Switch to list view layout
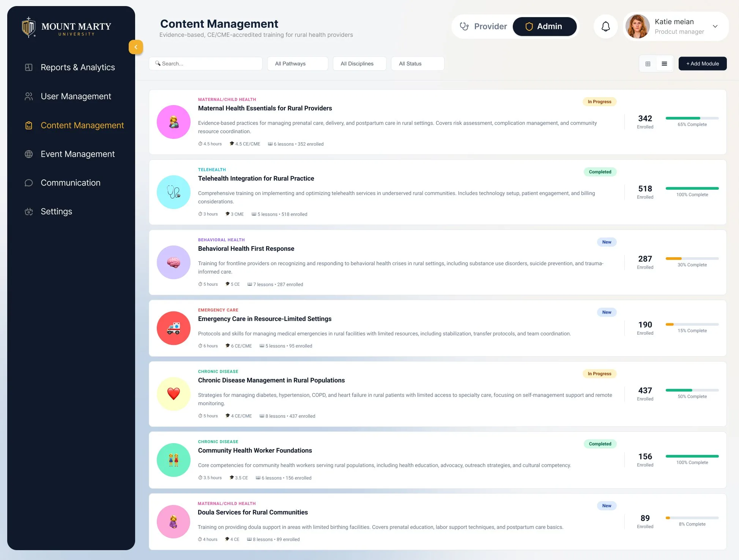 point(664,64)
